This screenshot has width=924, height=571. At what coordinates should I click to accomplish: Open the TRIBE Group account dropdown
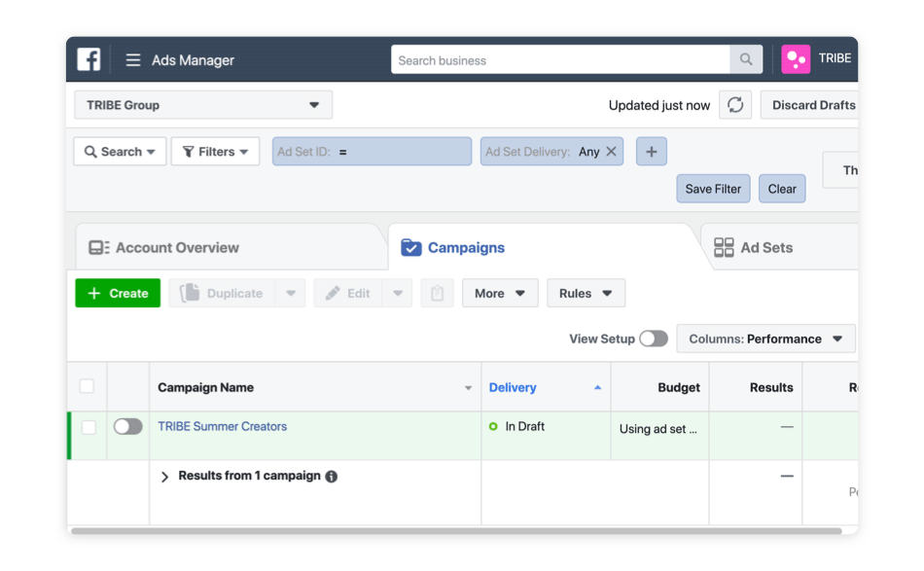[x=203, y=105]
